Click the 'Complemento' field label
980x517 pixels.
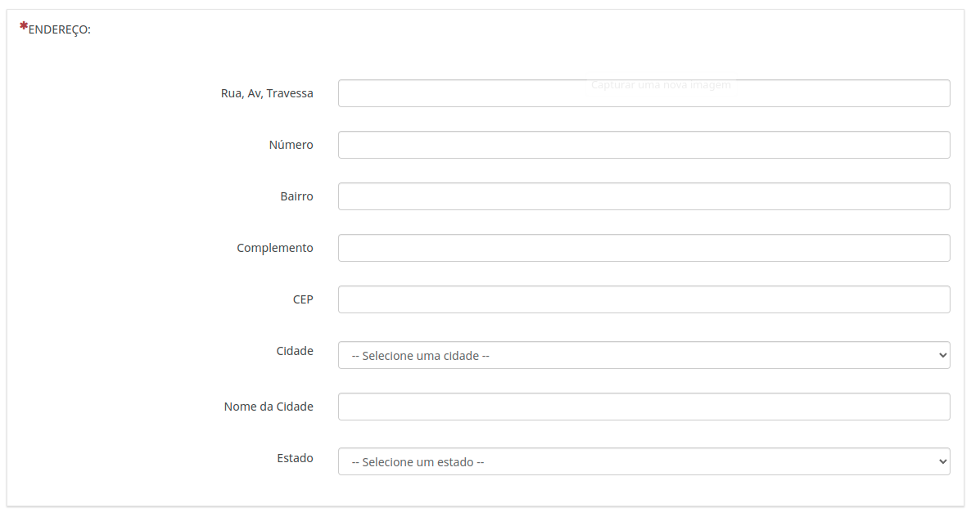coord(275,248)
